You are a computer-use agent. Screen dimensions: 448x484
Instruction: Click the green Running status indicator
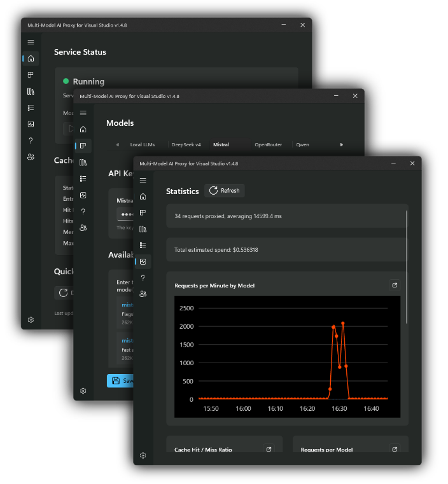(x=66, y=81)
